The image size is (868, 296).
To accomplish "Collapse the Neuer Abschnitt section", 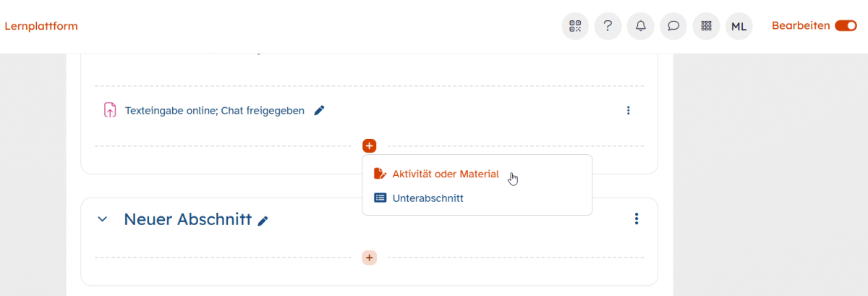I will (x=103, y=219).
